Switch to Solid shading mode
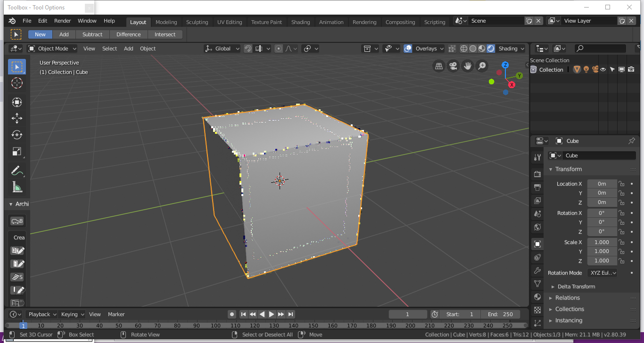This screenshot has width=644, height=343. point(473,49)
